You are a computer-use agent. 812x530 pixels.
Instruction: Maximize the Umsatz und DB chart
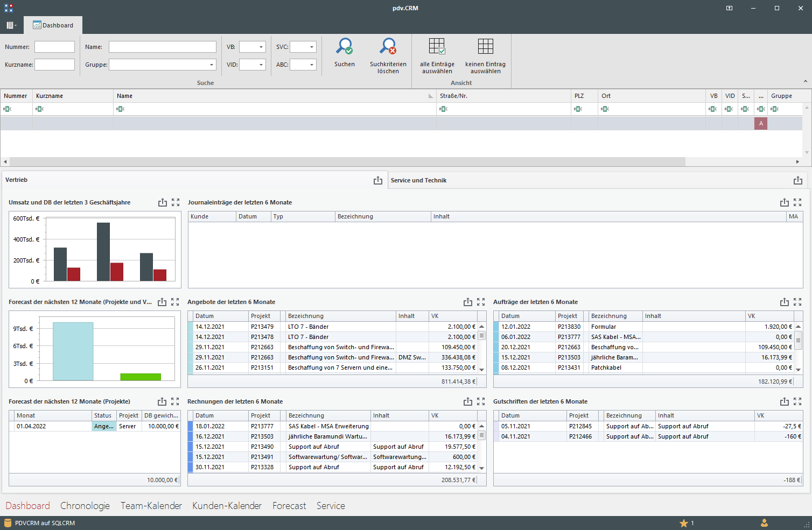tap(176, 203)
